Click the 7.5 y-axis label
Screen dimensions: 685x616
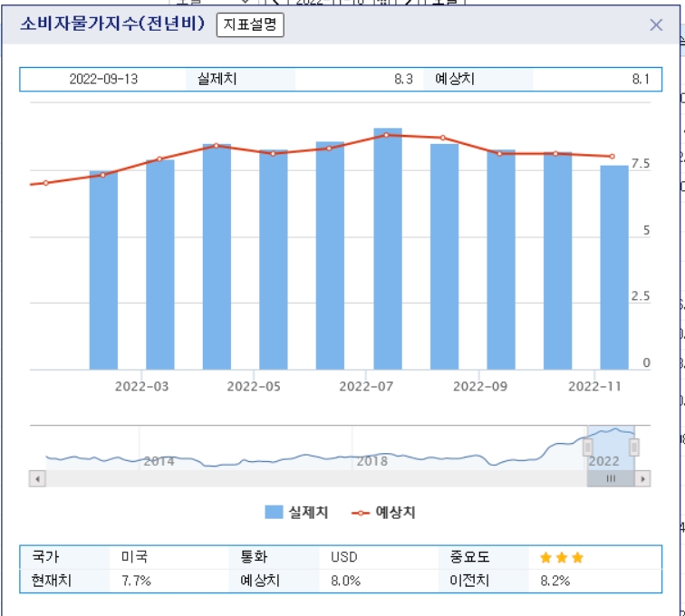[x=641, y=163]
